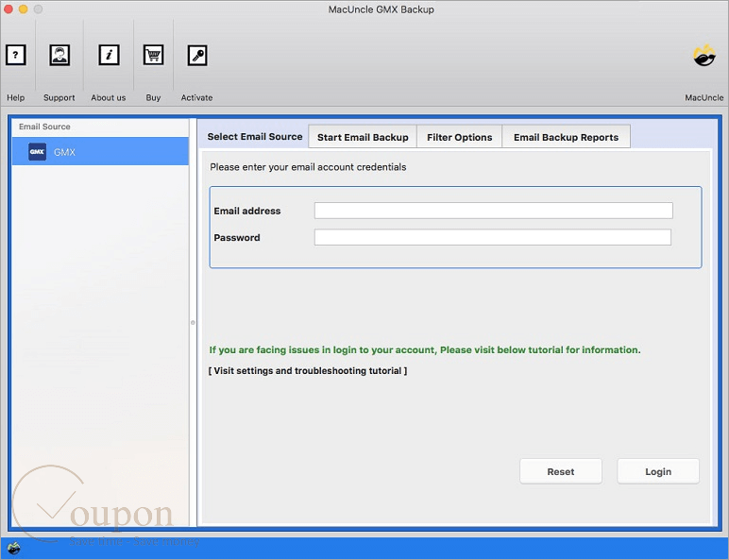
Task: Select the GMX email source row
Action: pyautogui.click(x=100, y=152)
